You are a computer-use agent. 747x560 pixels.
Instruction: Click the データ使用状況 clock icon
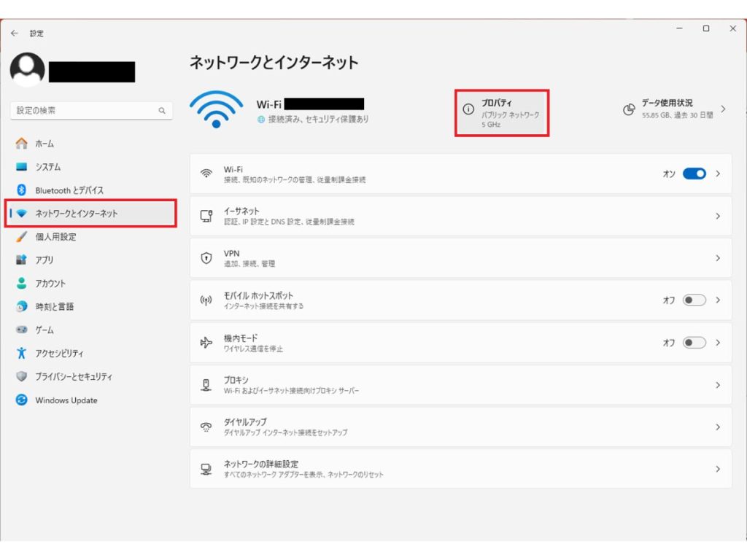click(x=628, y=109)
